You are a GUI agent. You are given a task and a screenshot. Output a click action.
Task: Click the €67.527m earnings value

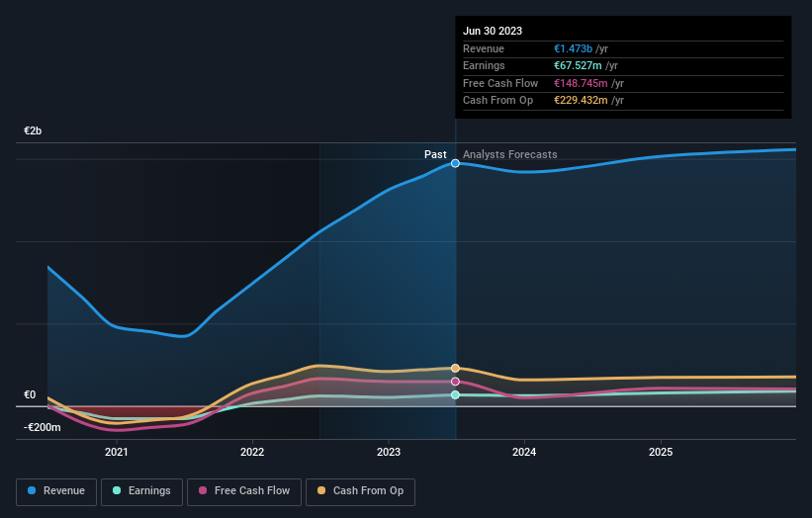[x=578, y=65]
